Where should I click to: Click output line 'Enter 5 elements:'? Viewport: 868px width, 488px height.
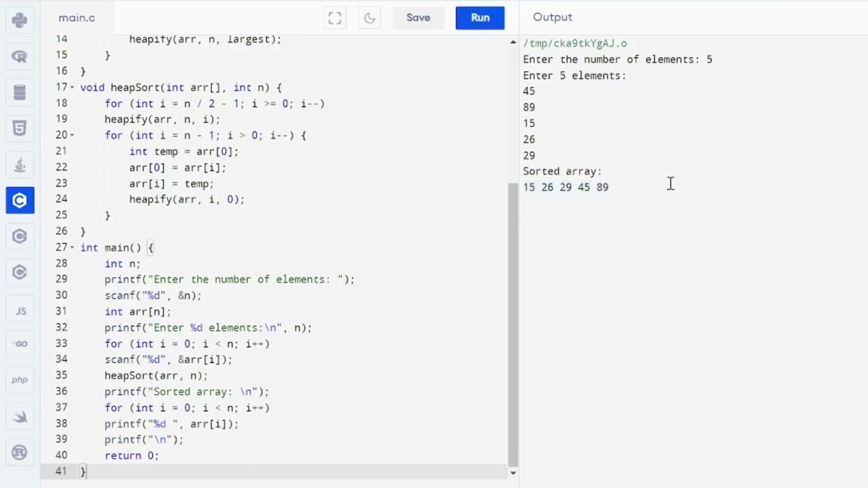point(574,76)
